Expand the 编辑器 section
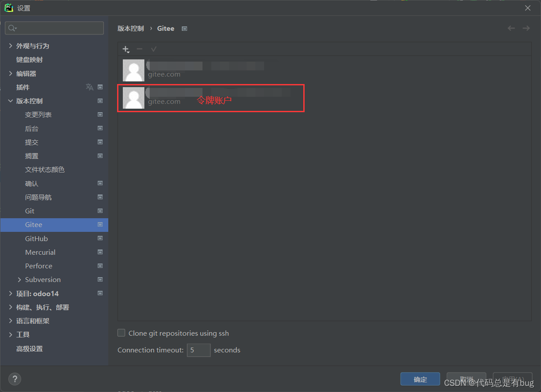 point(11,73)
